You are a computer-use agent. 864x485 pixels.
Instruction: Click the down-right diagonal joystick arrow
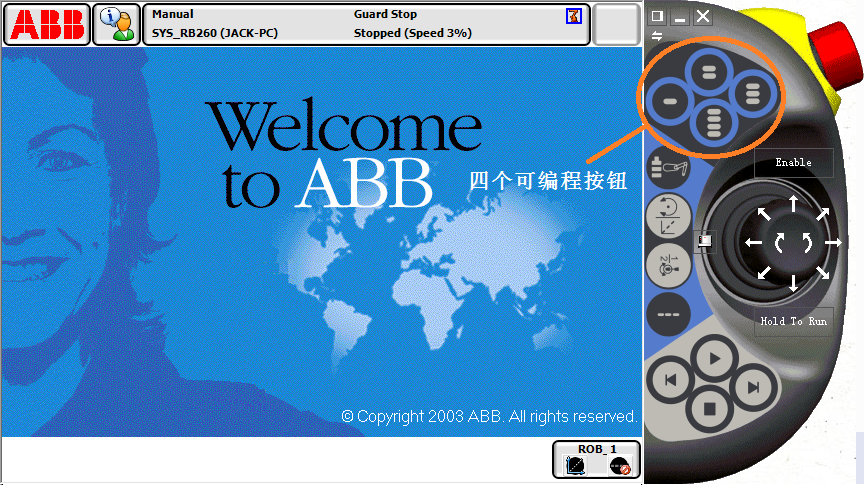[823, 272]
